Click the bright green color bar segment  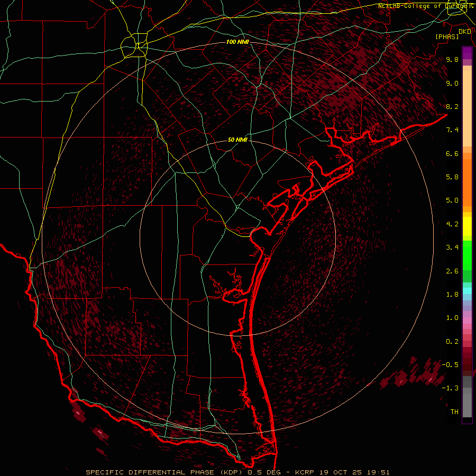tap(467, 255)
